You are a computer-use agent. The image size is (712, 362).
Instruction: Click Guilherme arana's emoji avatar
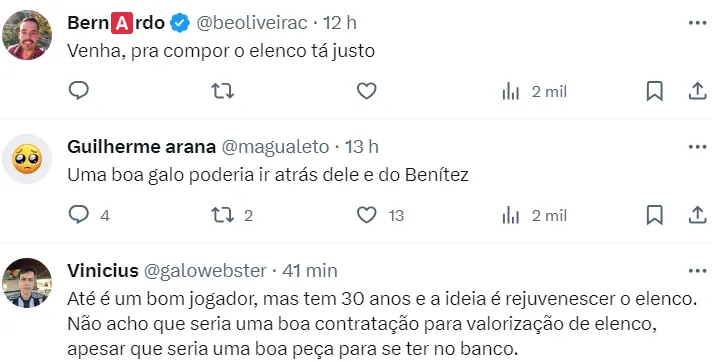27,159
